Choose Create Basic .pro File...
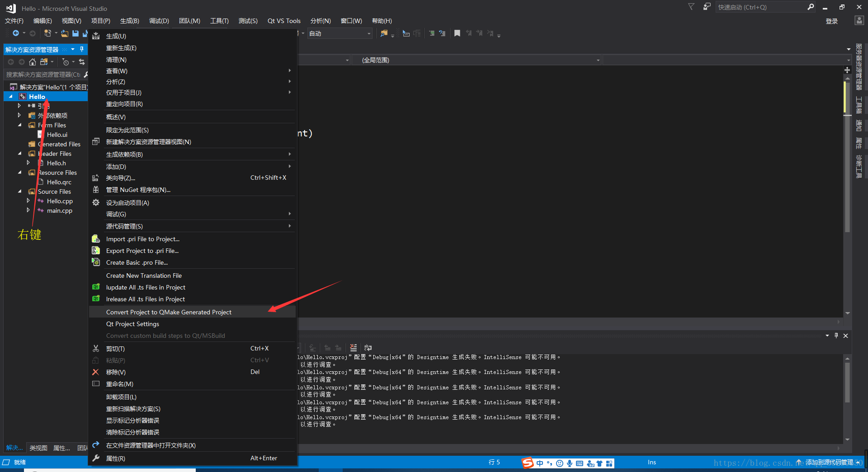868x472 pixels. click(x=193, y=262)
